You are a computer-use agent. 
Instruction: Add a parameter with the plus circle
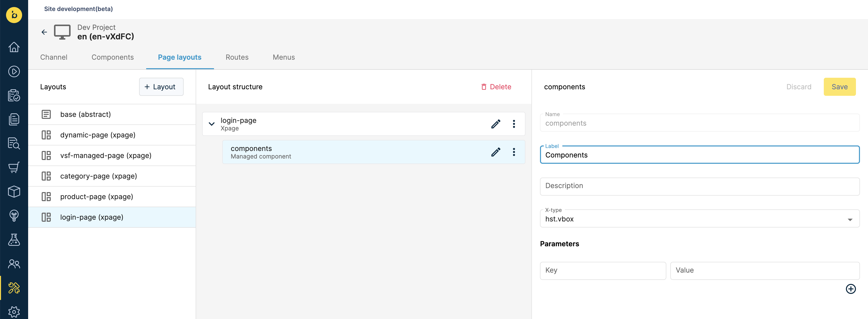click(x=850, y=289)
